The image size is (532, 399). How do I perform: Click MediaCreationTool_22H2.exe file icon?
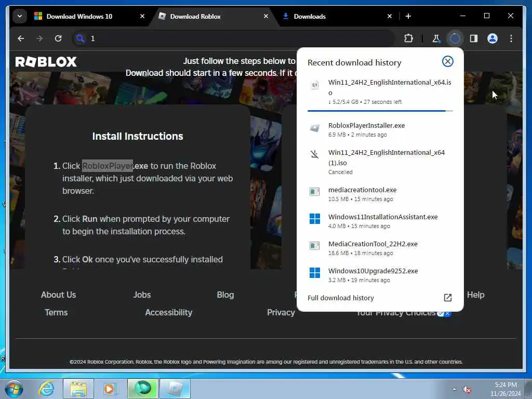[x=314, y=246]
